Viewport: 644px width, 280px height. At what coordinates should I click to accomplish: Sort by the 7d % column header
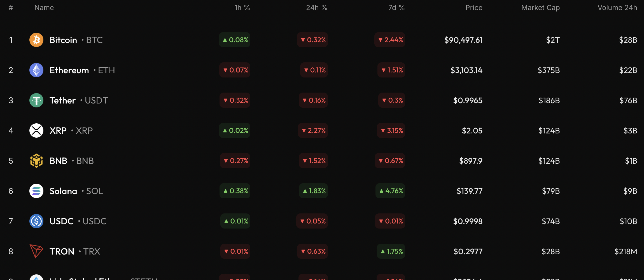point(396,8)
